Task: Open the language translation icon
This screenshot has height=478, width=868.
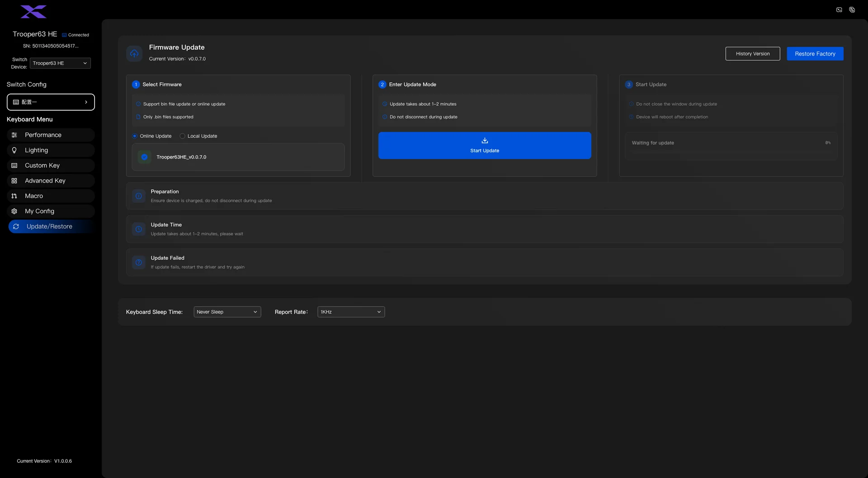Action: (x=852, y=9)
